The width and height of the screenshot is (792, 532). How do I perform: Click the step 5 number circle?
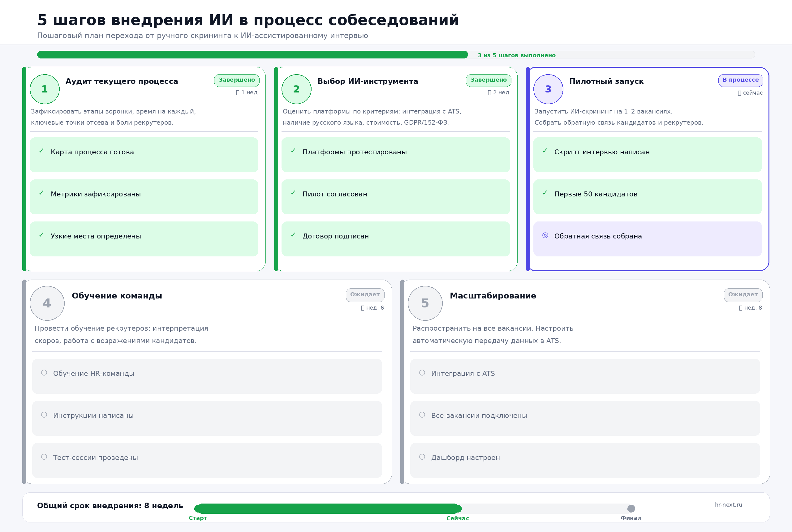tap(425, 303)
